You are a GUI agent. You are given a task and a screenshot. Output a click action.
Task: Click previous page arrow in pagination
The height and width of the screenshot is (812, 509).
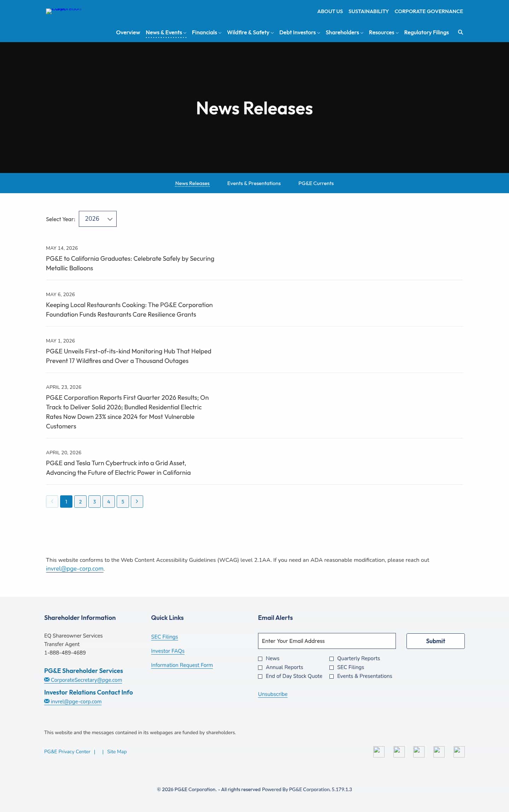[52, 501]
